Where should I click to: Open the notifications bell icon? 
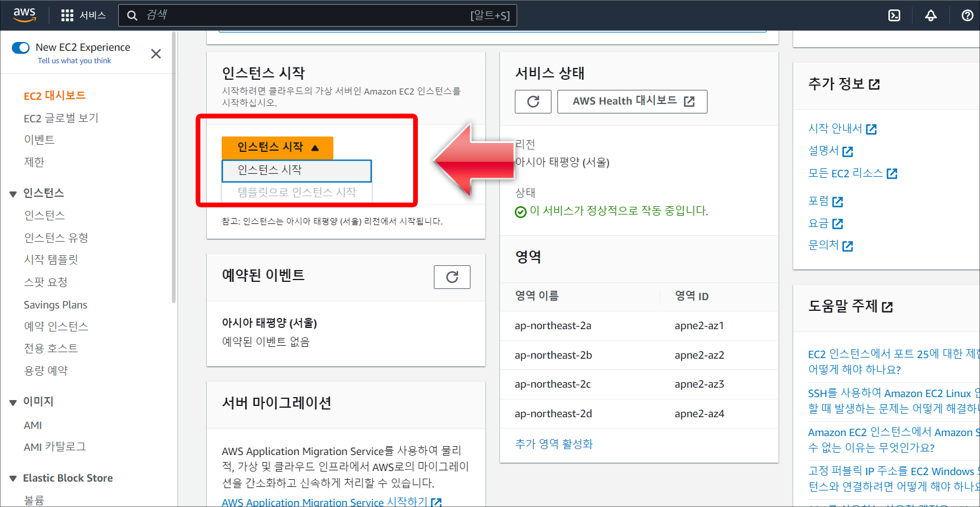coord(931,15)
